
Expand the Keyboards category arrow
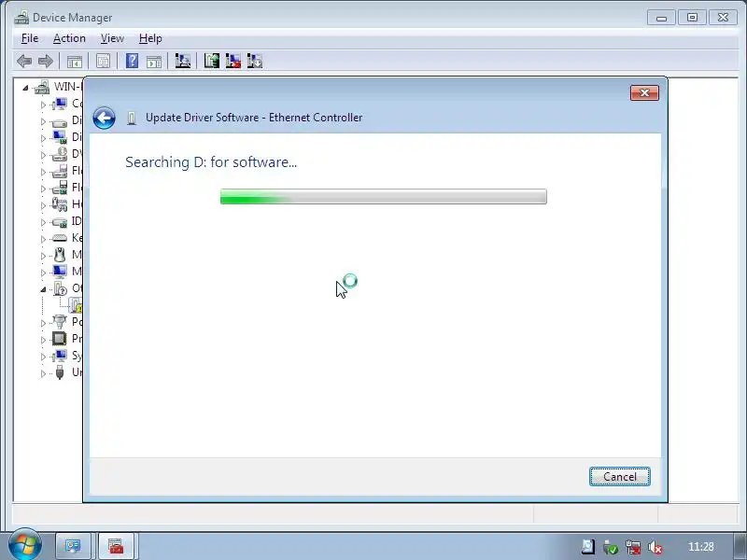(x=43, y=239)
